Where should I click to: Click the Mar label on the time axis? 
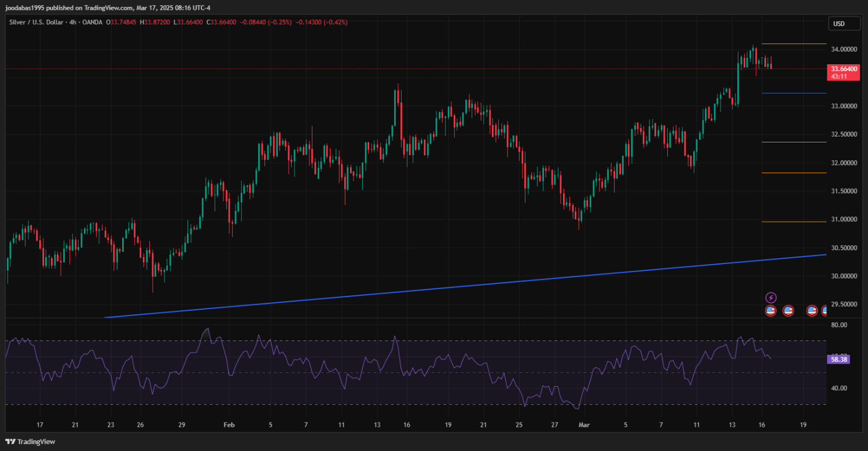583,425
